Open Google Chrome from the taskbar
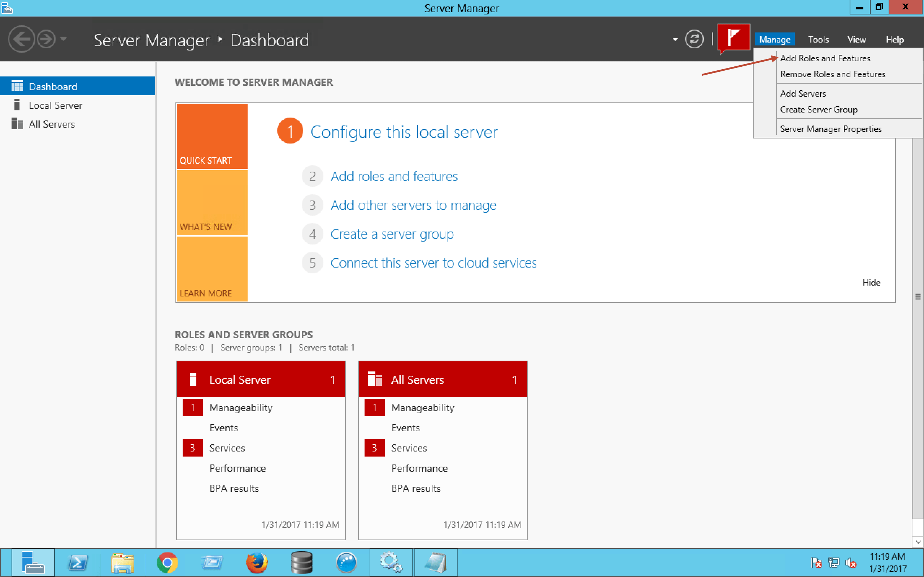This screenshot has width=924, height=577. click(x=168, y=563)
